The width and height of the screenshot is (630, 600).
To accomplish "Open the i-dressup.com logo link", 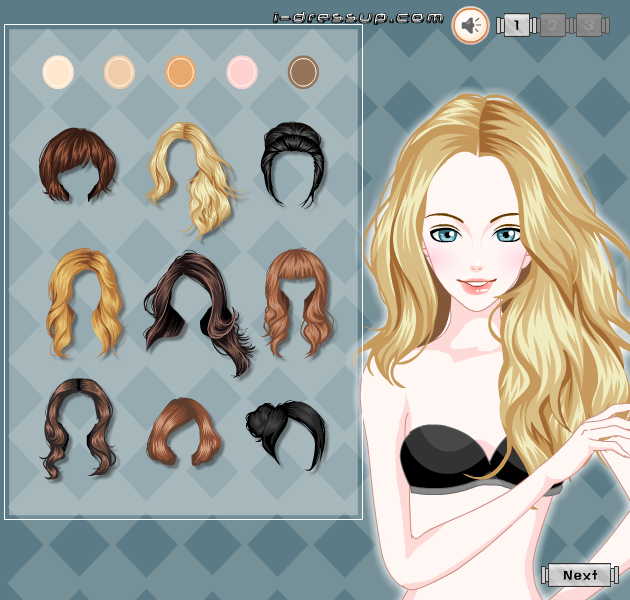I will point(358,18).
